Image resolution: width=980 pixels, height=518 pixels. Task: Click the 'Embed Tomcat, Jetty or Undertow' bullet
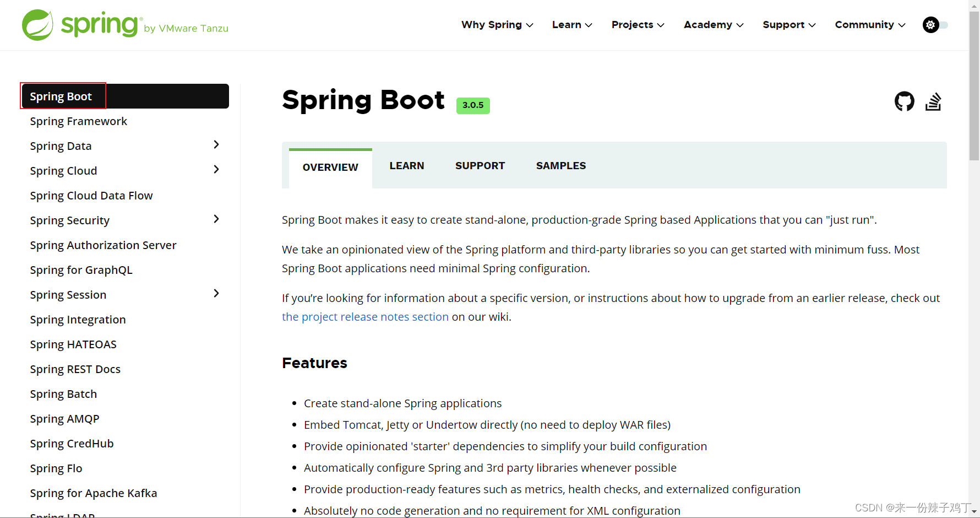(487, 425)
